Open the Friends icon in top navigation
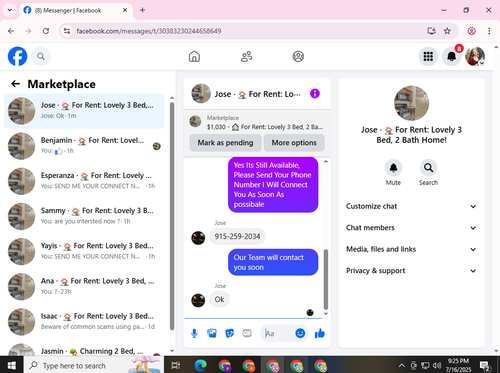 246,56
